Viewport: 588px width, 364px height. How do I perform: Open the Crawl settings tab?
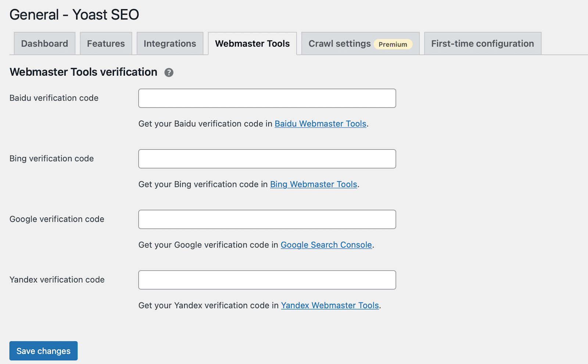tap(339, 43)
